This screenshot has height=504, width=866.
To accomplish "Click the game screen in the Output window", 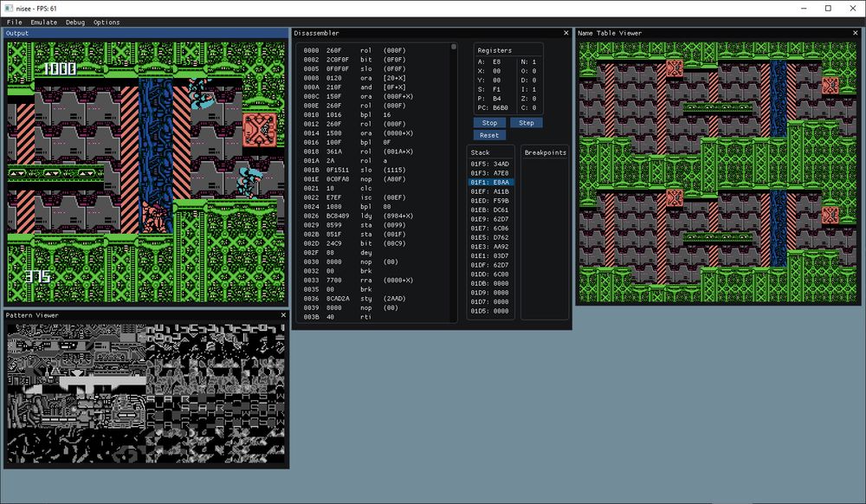I will tap(145, 171).
